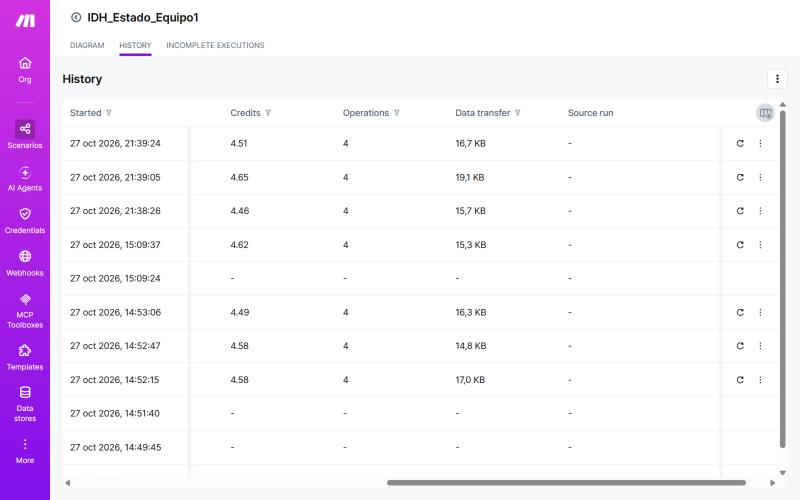
Task: Click the 17,0 KB data transfer value
Action: [470, 380]
